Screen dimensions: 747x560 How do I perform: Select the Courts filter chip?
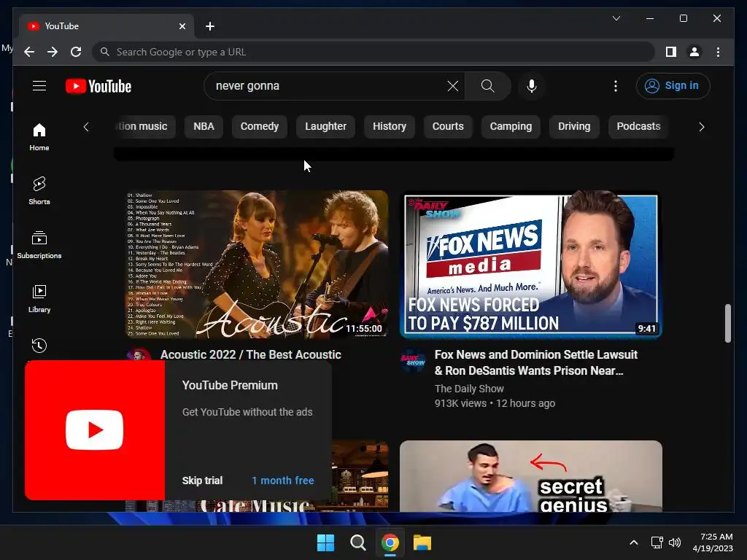[x=448, y=127]
